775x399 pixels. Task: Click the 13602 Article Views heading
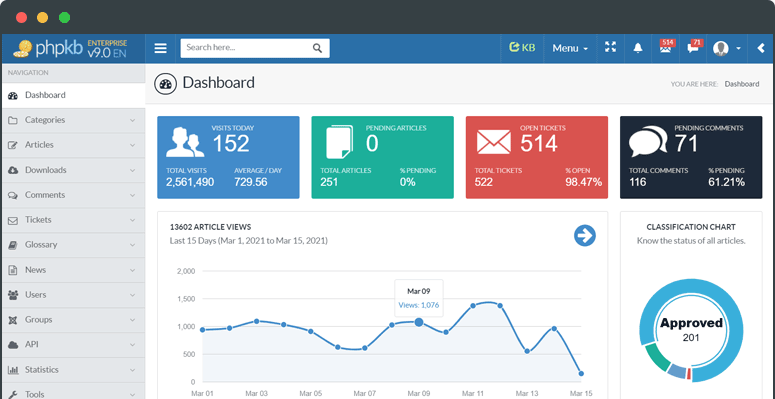(210, 227)
